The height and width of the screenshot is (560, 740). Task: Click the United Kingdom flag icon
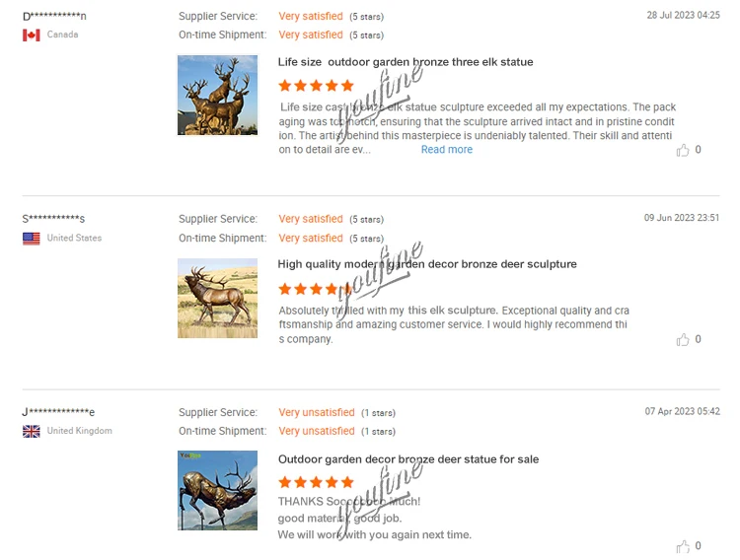32,431
